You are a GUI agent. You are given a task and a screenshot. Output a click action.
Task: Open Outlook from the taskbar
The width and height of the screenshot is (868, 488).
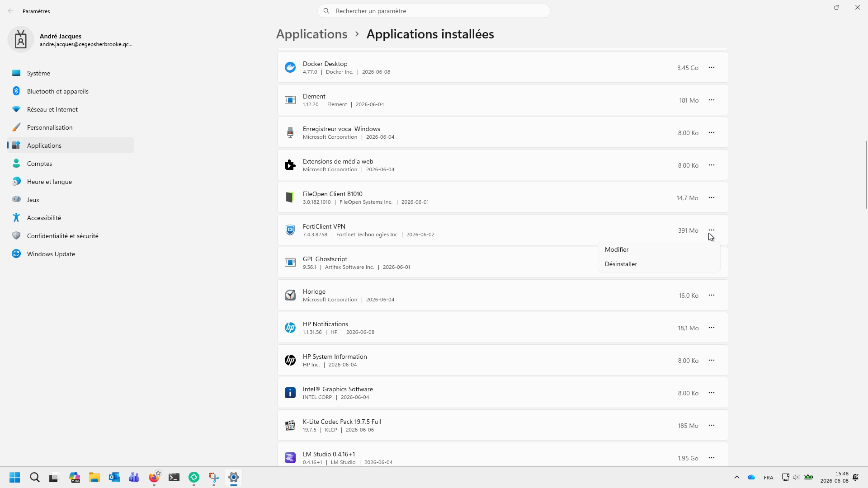(114, 478)
